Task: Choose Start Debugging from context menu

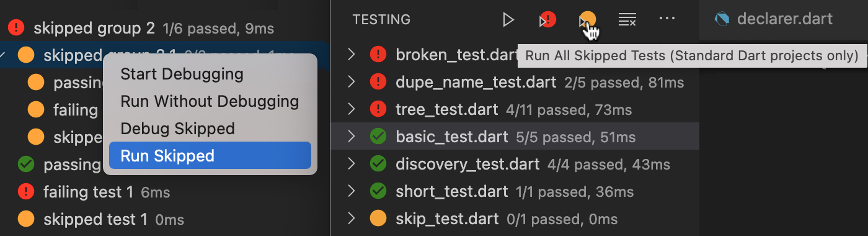Action: (210, 74)
